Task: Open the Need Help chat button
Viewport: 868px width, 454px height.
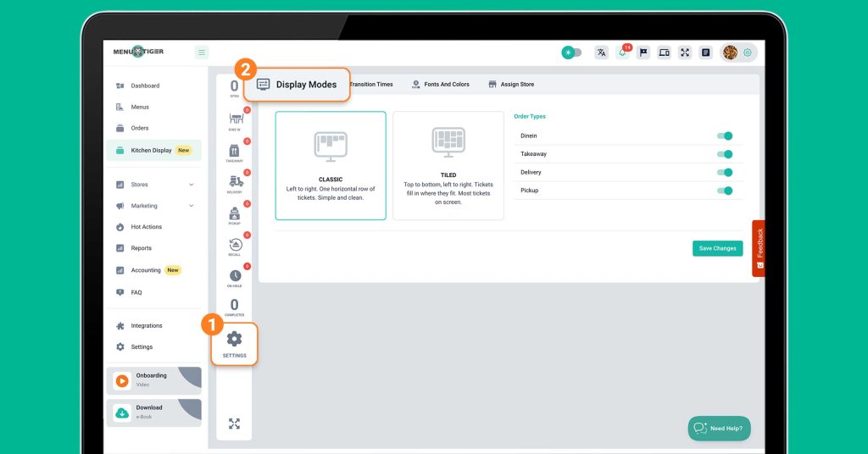Action: pos(719,429)
